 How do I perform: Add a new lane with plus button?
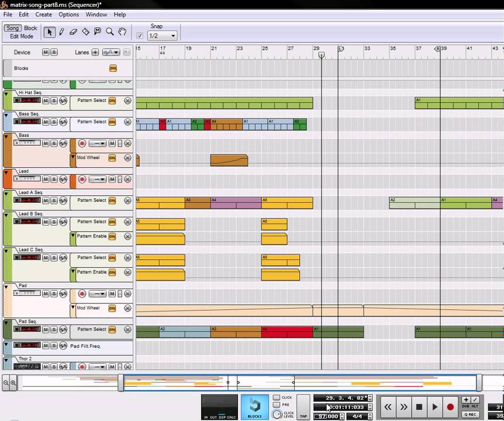coord(95,52)
